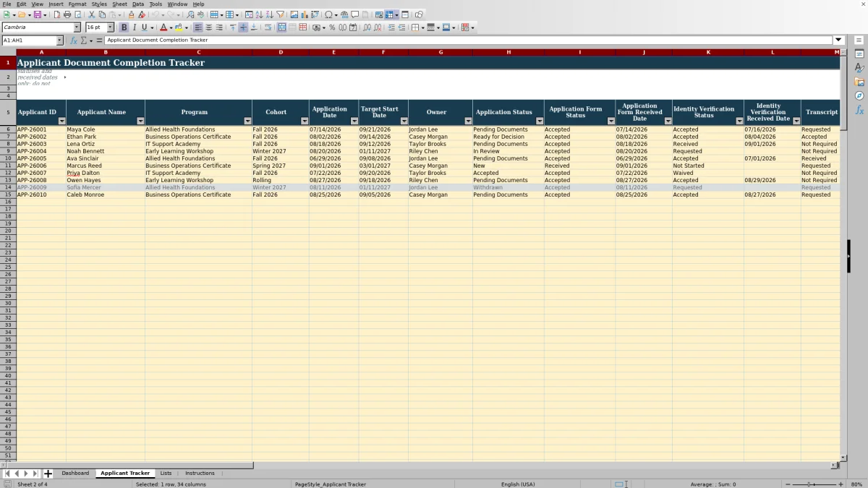Open the Program column filter dropdown

[x=247, y=121]
